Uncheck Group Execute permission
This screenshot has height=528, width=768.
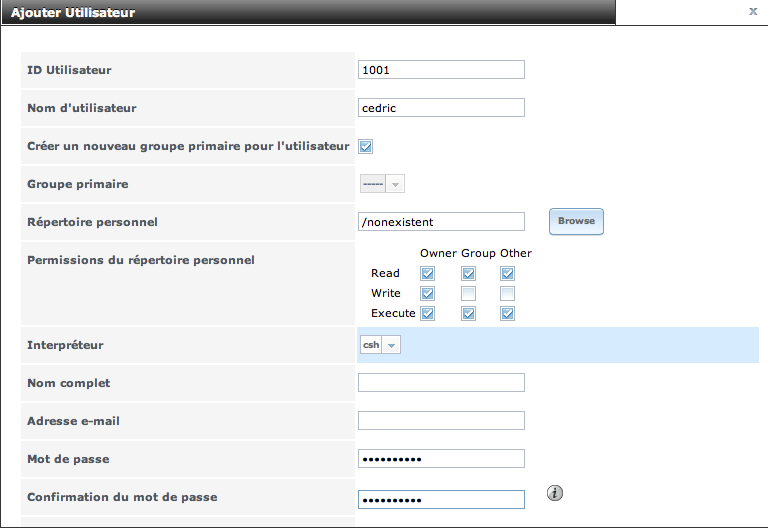468,313
